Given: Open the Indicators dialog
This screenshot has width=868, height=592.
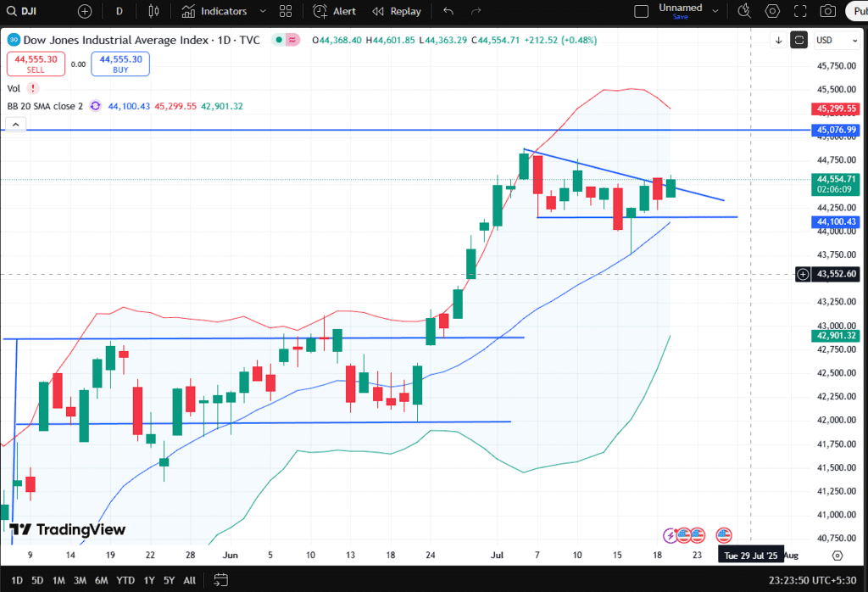Looking at the screenshot, I should tap(214, 11).
